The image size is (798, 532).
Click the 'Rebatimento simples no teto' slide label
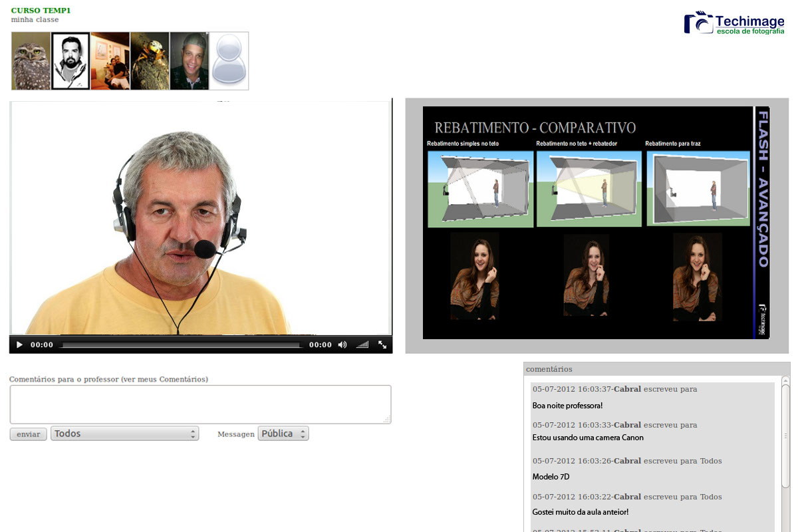[x=463, y=144]
